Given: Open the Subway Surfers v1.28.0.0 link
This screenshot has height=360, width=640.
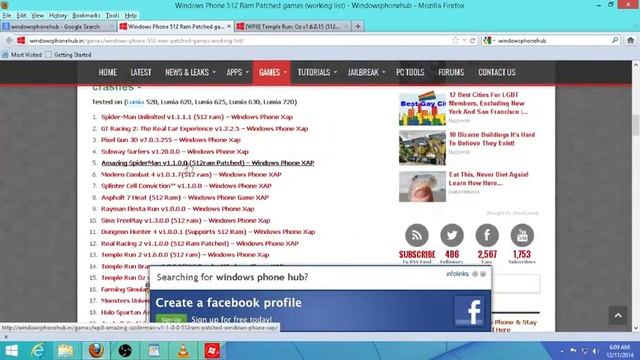Looking at the screenshot, I should pos(175,151).
